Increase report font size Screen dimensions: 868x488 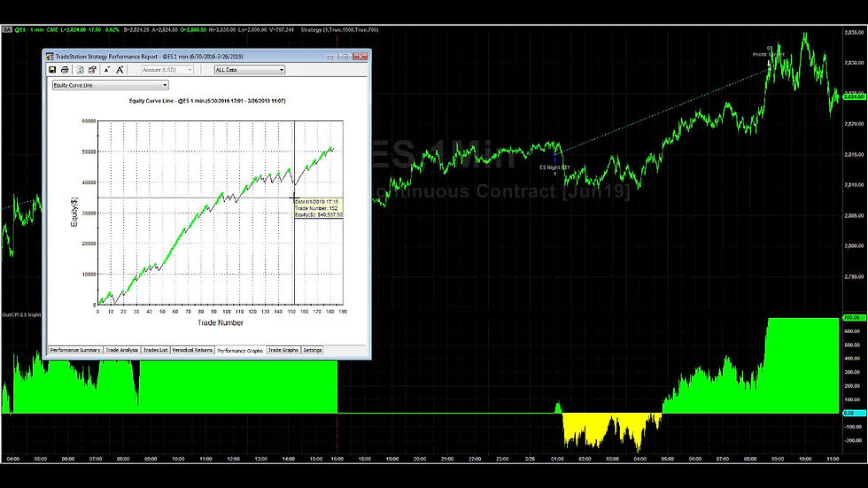pos(120,70)
